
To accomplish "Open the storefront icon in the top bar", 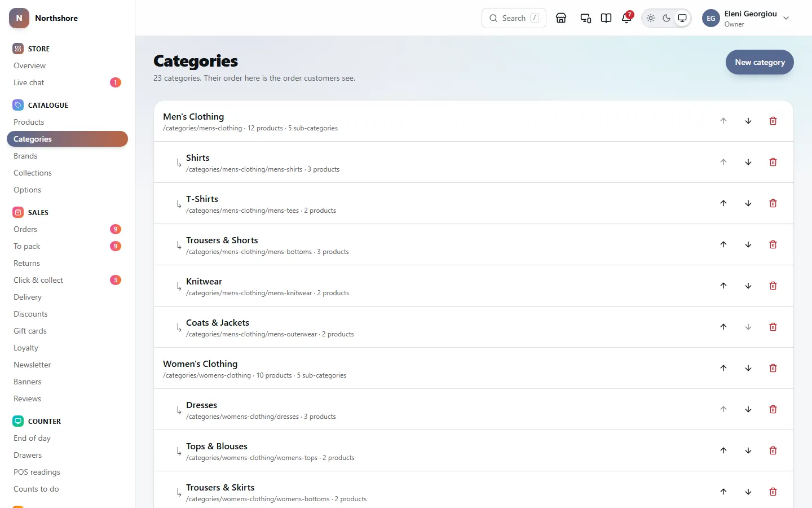I will coord(561,18).
